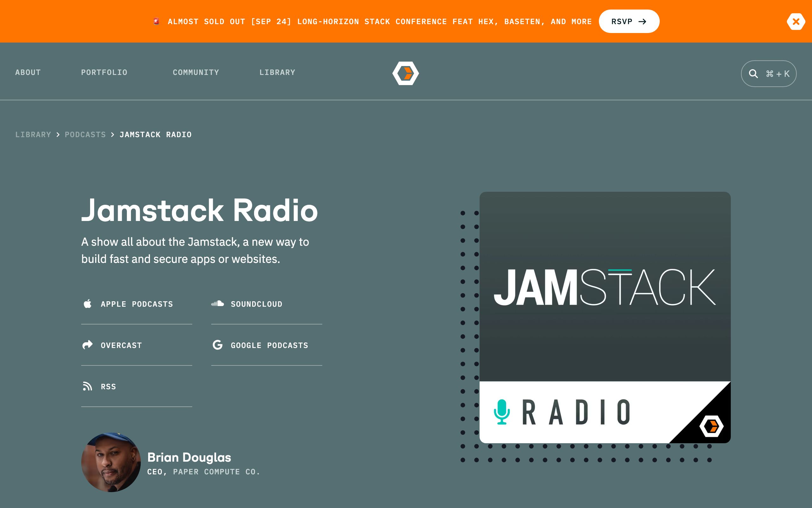Screen dimensions: 812x508
Task: Click the show description paragraph
Action: coord(195,250)
